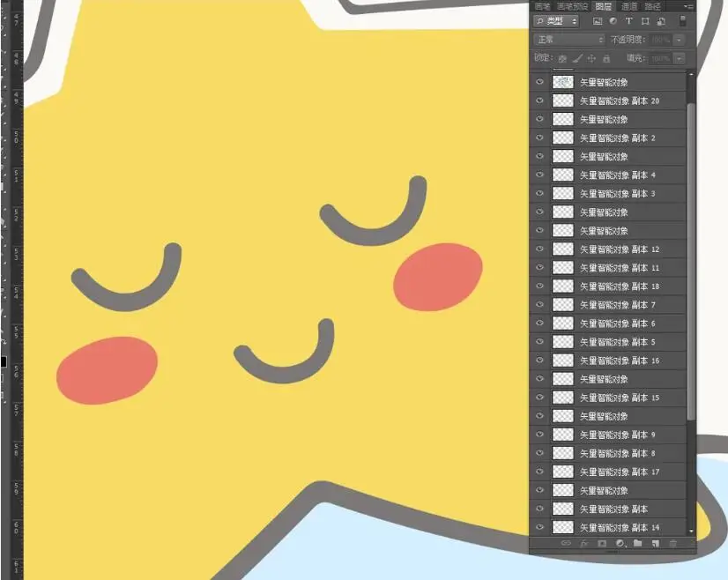Click thumbnail of layer 矢量智能对象 副本 5
The image size is (728, 580).
tap(562, 342)
